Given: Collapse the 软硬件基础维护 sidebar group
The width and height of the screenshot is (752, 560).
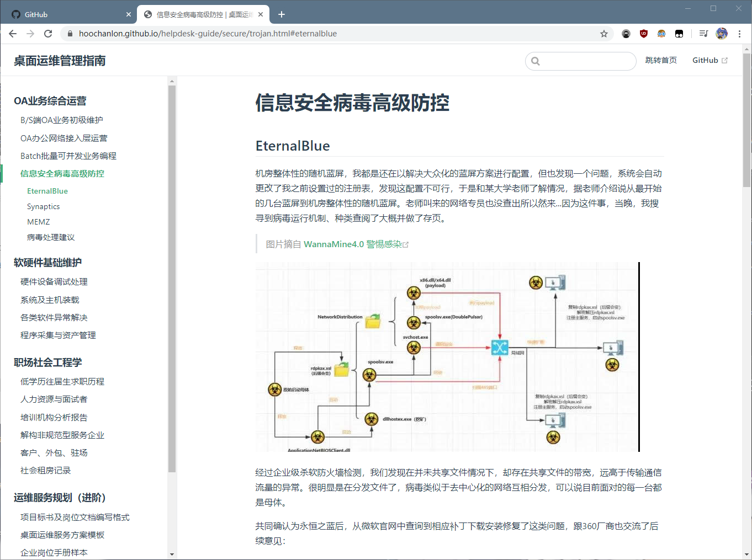Looking at the screenshot, I should pyautogui.click(x=47, y=263).
